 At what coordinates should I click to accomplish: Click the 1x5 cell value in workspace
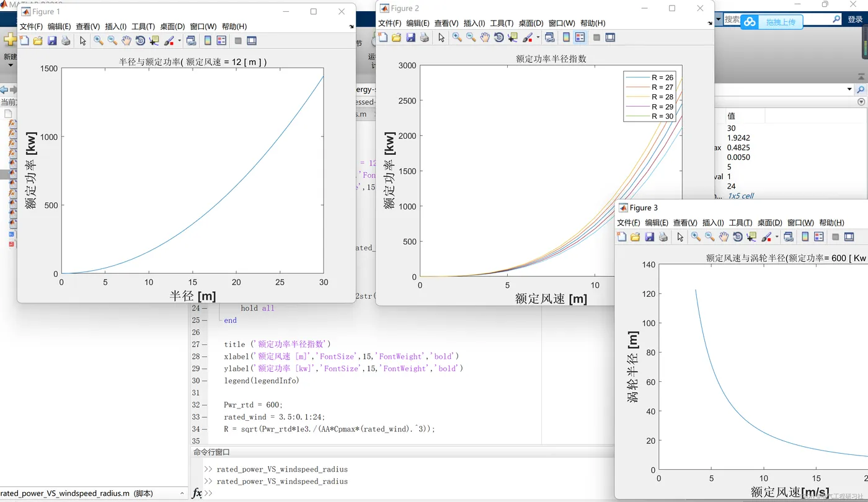(741, 196)
